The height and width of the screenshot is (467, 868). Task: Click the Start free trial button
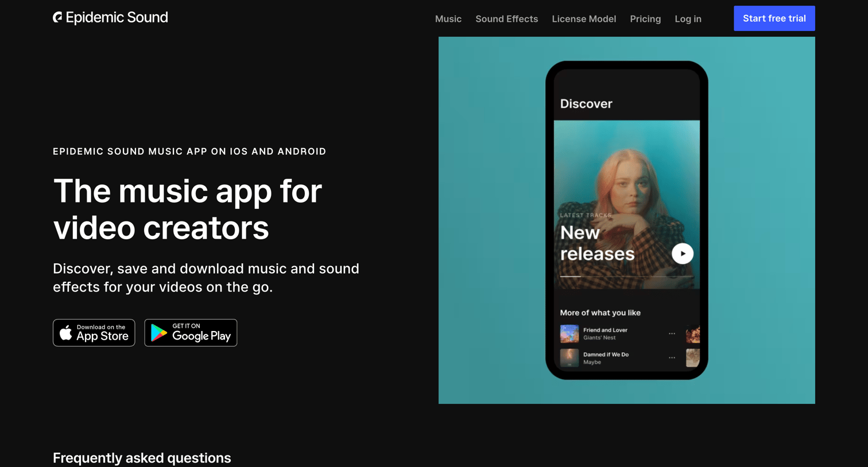[774, 18]
